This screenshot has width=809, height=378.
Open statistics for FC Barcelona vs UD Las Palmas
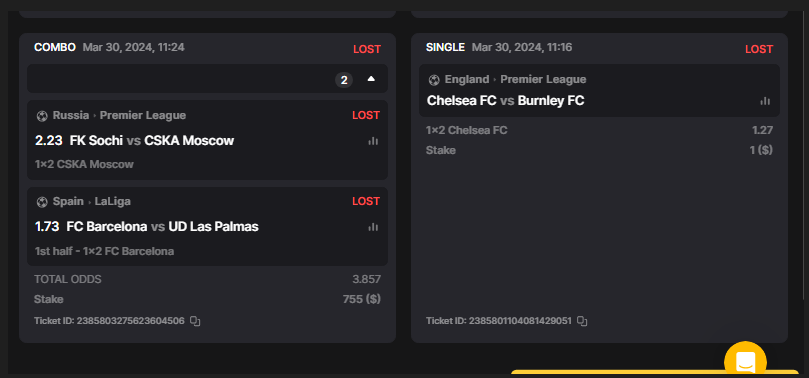point(373,227)
